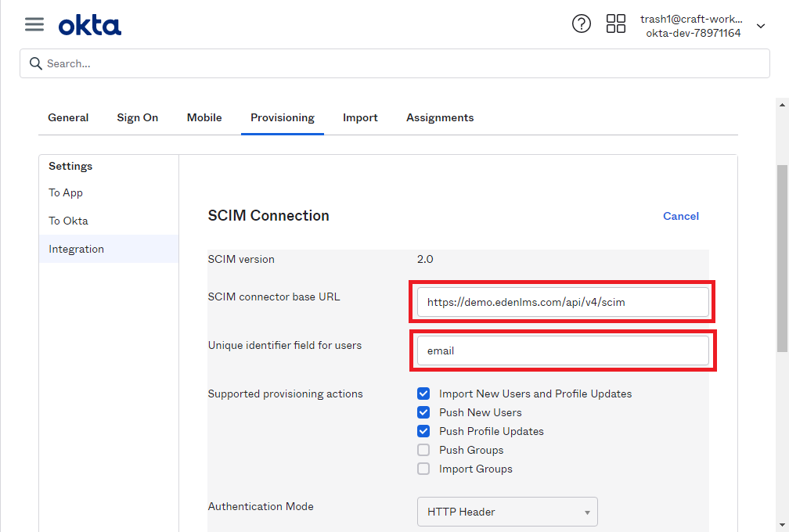Focus the Search field
The width and height of the screenshot is (789, 532).
[394, 63]
